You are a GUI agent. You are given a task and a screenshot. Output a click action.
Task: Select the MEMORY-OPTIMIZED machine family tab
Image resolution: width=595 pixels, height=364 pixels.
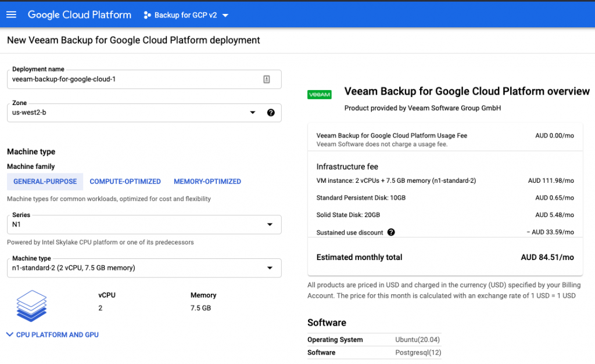[207, 182]
